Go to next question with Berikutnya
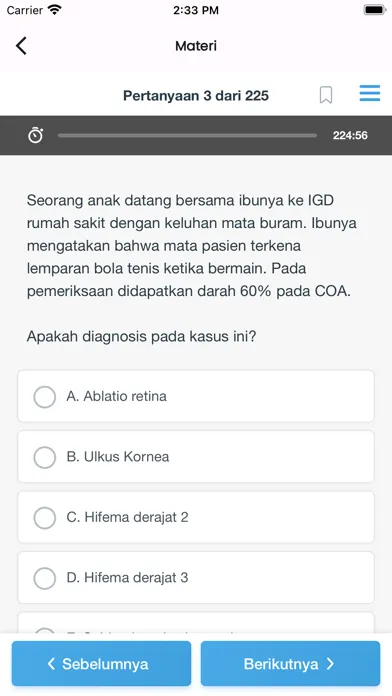 pyautogui.click(x=290, y=664)
